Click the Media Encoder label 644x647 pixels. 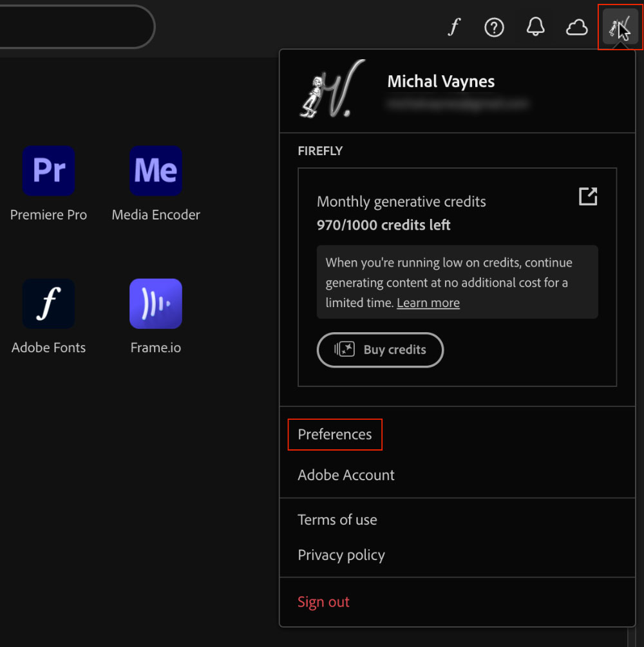[x=156, y=215]
